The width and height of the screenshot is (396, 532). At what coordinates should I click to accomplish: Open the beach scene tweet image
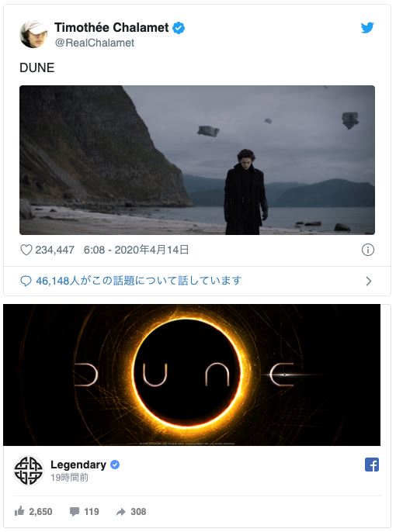(197, 160)
